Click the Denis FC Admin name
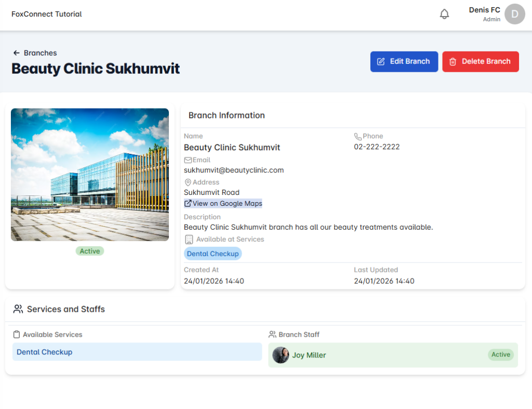 (484, 14)
